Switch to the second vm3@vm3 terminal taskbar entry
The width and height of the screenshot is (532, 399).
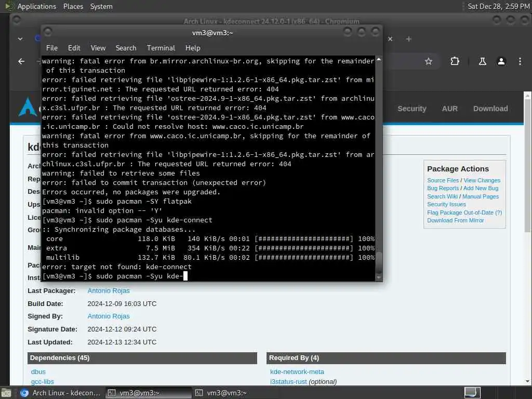coord(235,393)
